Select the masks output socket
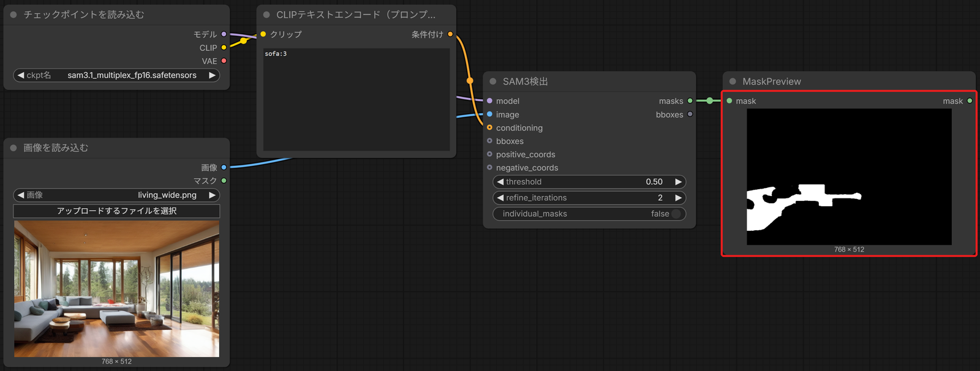The width and height of the screenshot is (980, 371). point(690,101)
